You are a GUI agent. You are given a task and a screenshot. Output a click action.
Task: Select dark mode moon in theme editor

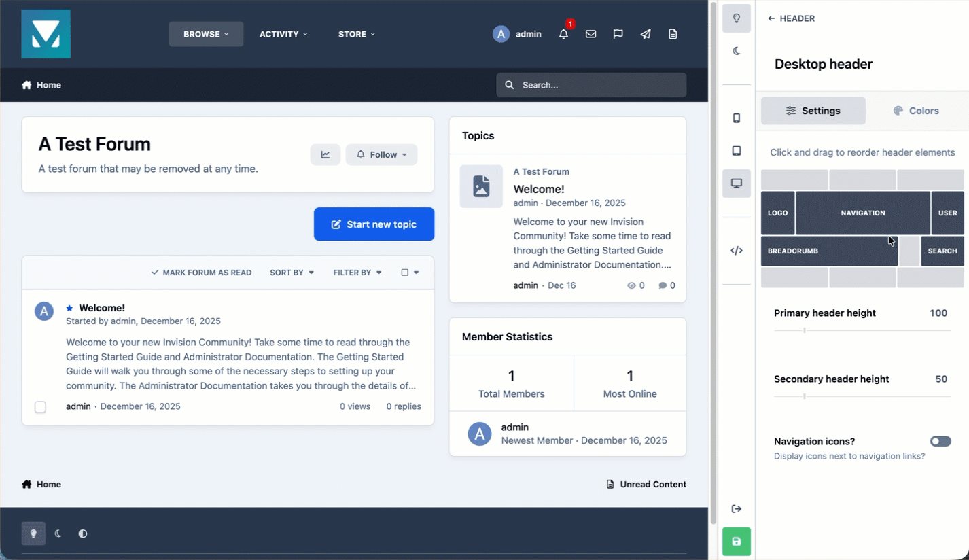click(x=737, y=51)
